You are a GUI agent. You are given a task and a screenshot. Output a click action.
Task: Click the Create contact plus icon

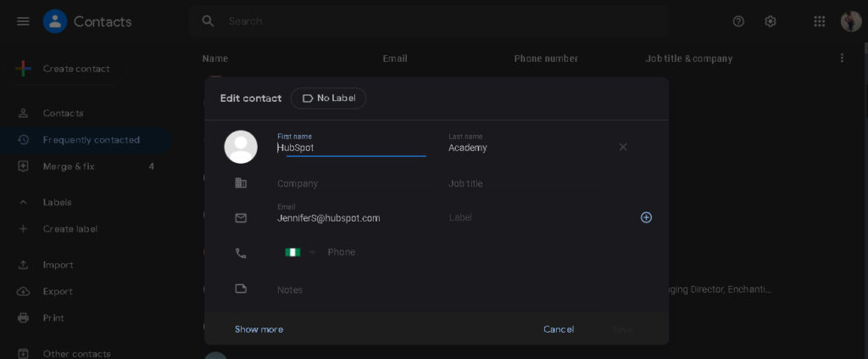click(23, 69)
